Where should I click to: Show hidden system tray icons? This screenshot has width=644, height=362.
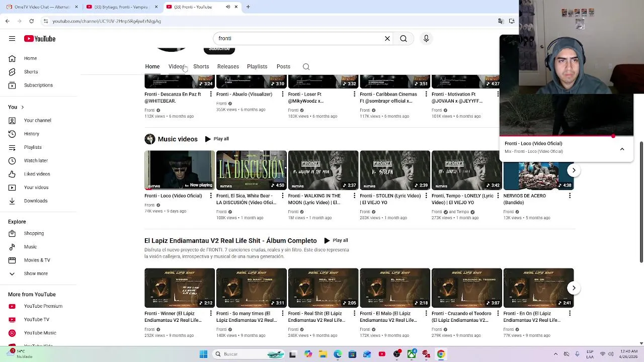(555, 354)
